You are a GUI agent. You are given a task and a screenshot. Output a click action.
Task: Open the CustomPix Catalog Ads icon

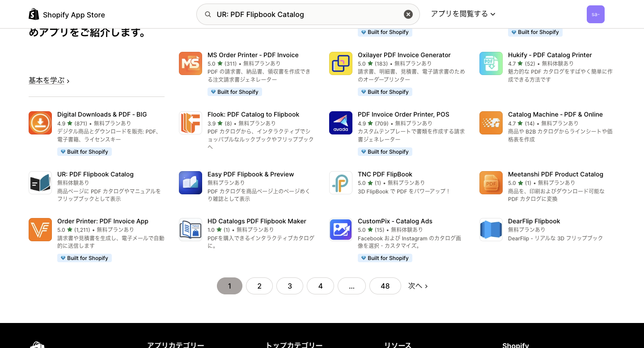[x=341, y=230]
